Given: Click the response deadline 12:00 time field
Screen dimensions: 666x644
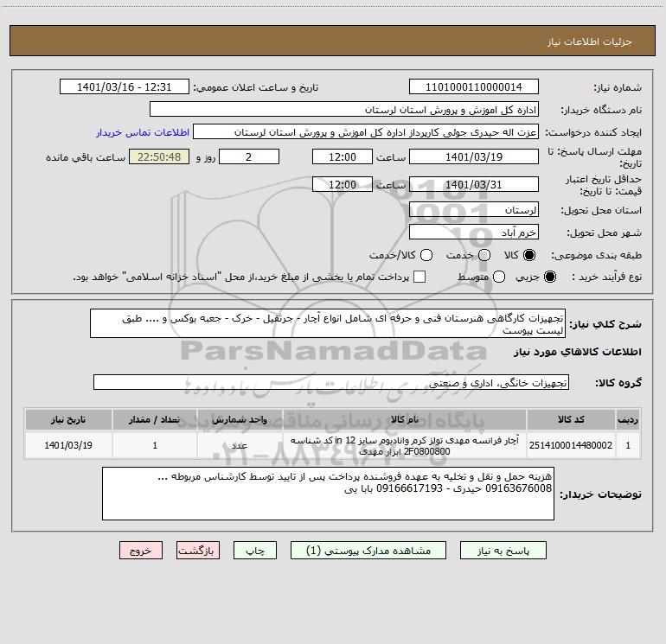Looking at the screenshot, I should (343, 156).
